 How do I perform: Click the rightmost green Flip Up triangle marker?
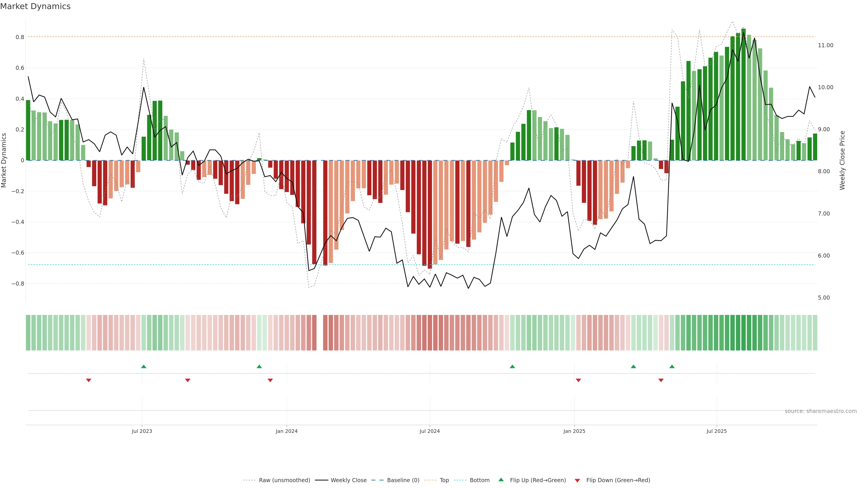672,366
